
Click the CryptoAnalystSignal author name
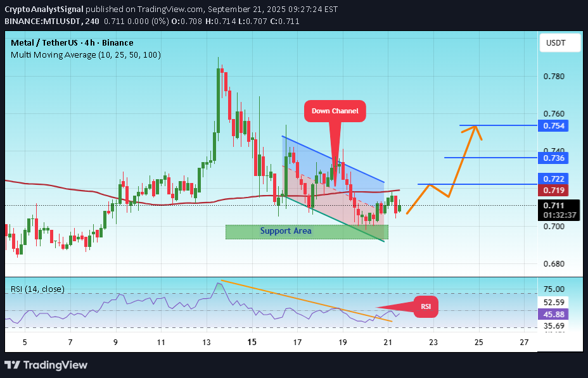point(44,9)
